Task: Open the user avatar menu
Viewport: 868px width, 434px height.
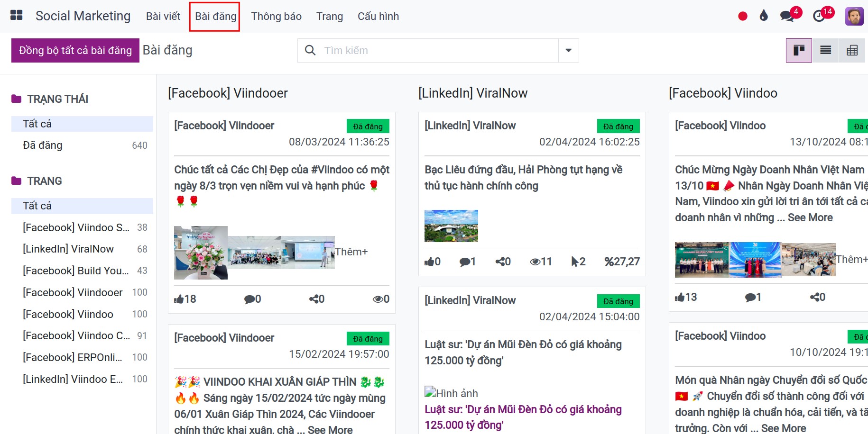Action: click(x=854, y=16)
